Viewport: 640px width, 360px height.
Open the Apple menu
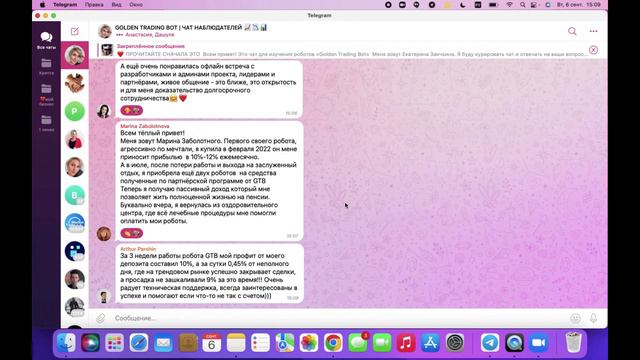click(x=42, y=4)
